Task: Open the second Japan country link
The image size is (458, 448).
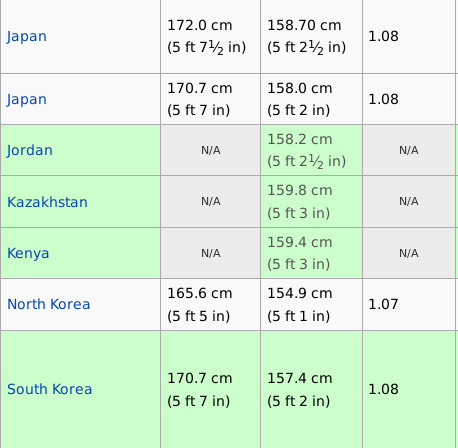Action: tap(27, 99)
